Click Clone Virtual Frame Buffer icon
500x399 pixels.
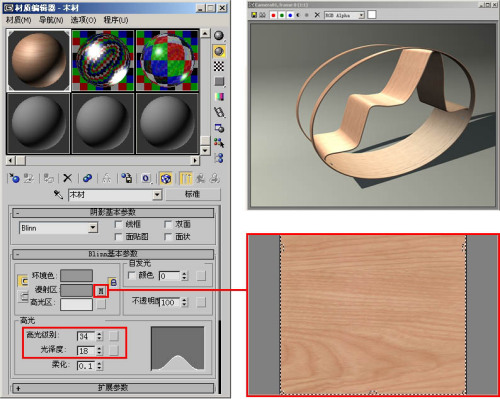point(263,15)
